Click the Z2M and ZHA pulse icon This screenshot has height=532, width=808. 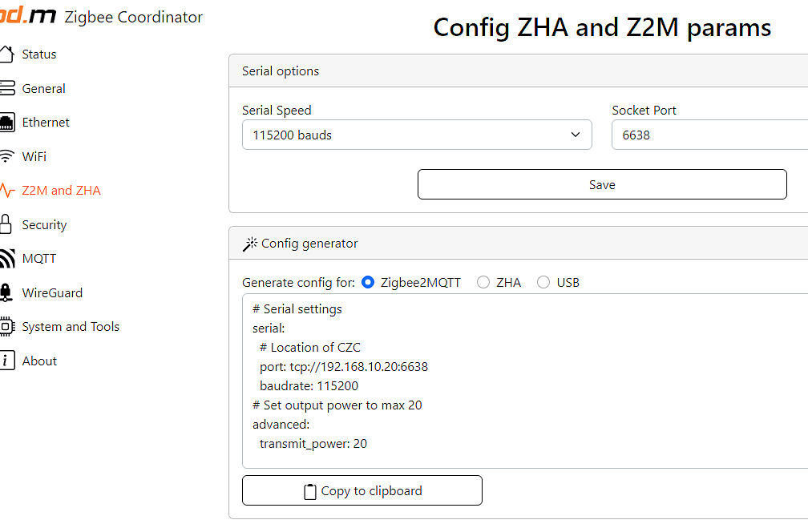point(6,191)
